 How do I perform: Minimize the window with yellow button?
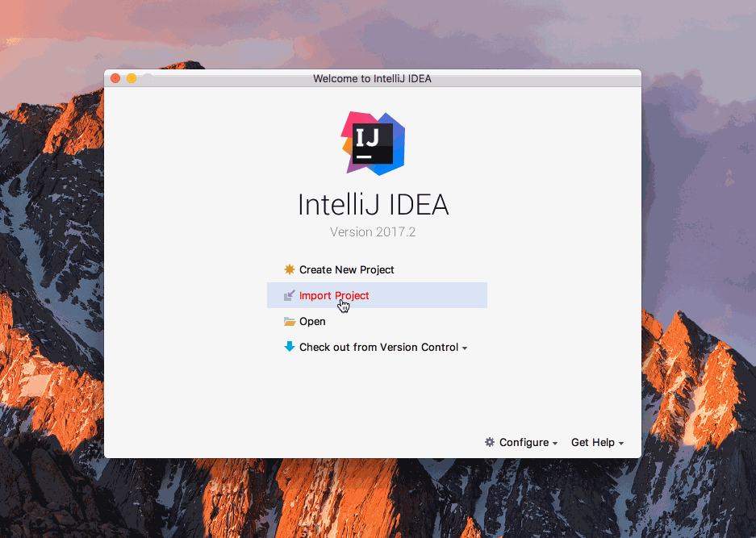132,78
